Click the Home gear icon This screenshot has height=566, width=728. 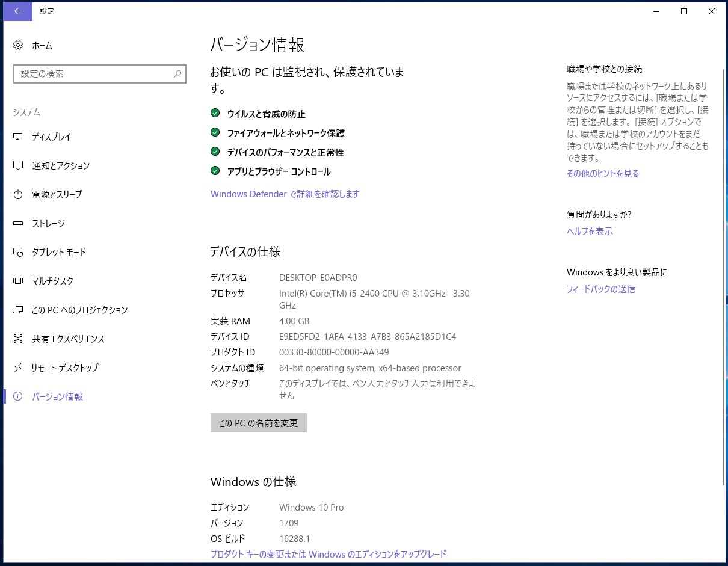(x=18, y=45)
